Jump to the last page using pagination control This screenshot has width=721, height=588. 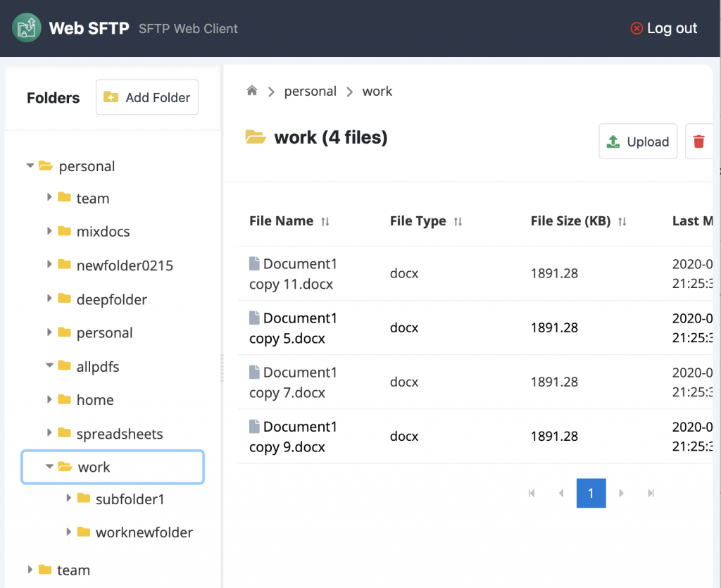click(x=651, y=493)
